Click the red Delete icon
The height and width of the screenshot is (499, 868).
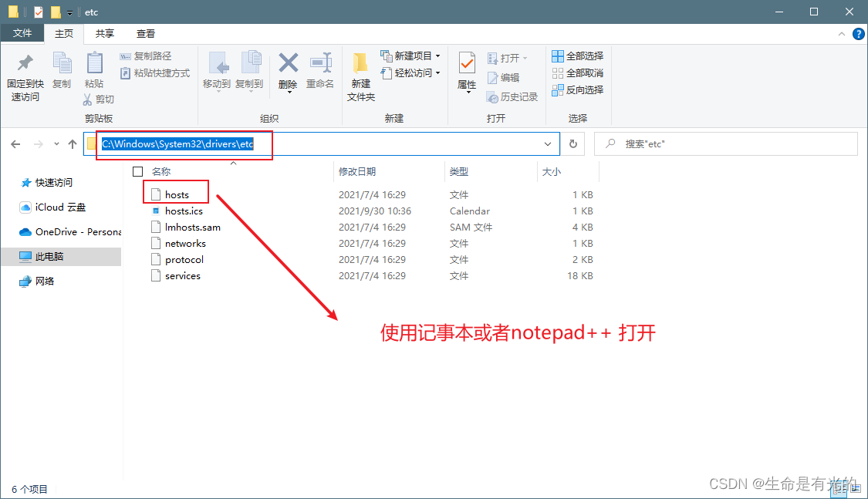click(288, 65)
